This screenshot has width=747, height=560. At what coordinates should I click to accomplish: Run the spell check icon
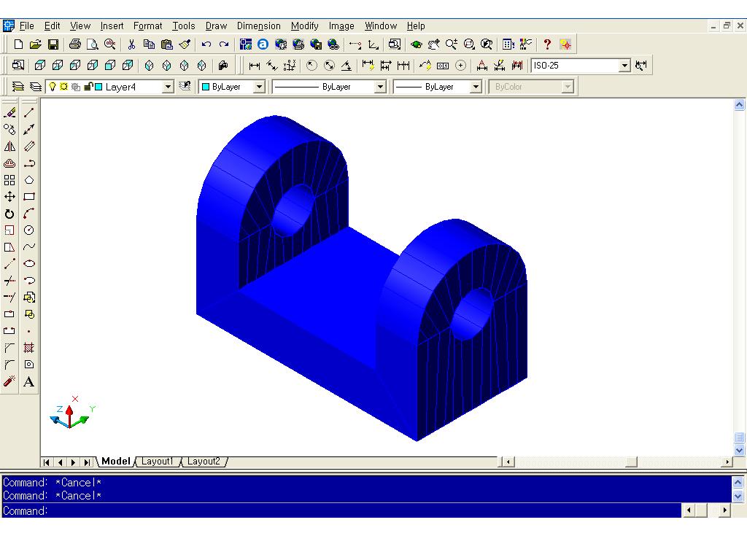click(110, 44)
